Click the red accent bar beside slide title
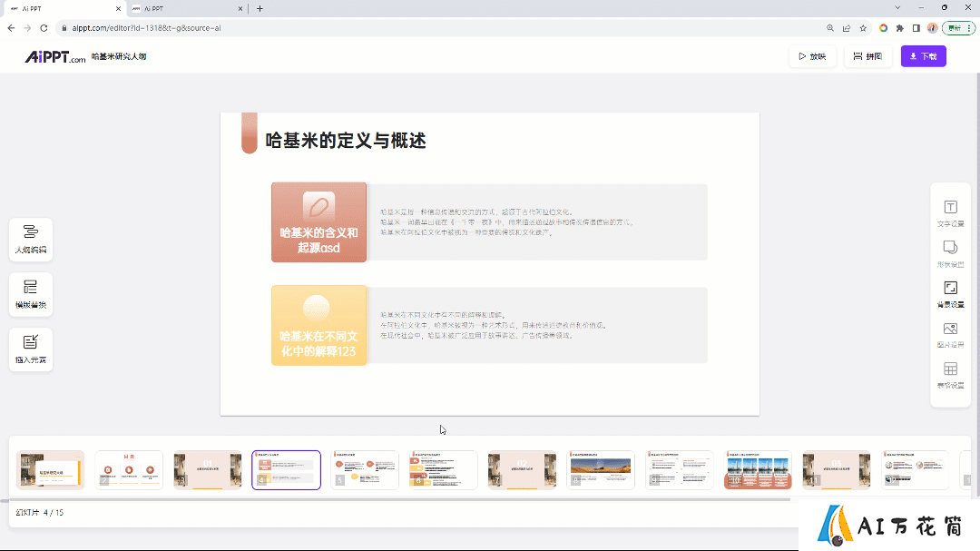The image size is (980, 551). (250, 133)
